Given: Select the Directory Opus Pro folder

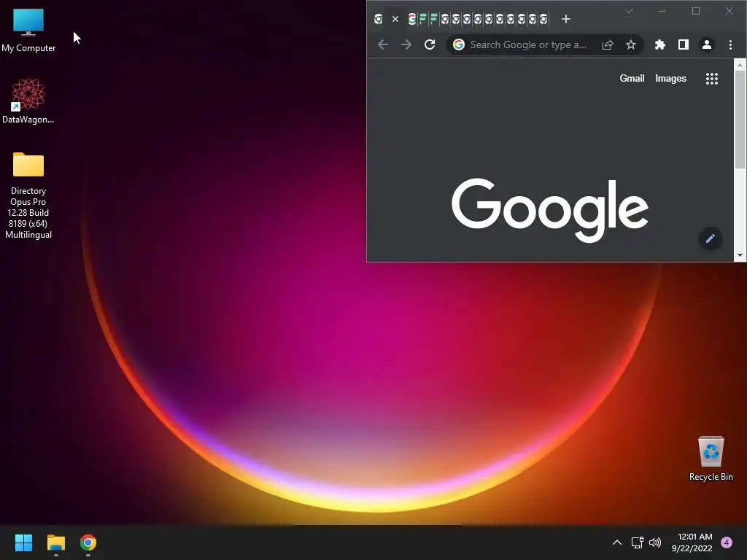Looking at the screenshot, I should click(x=28, y=195).
